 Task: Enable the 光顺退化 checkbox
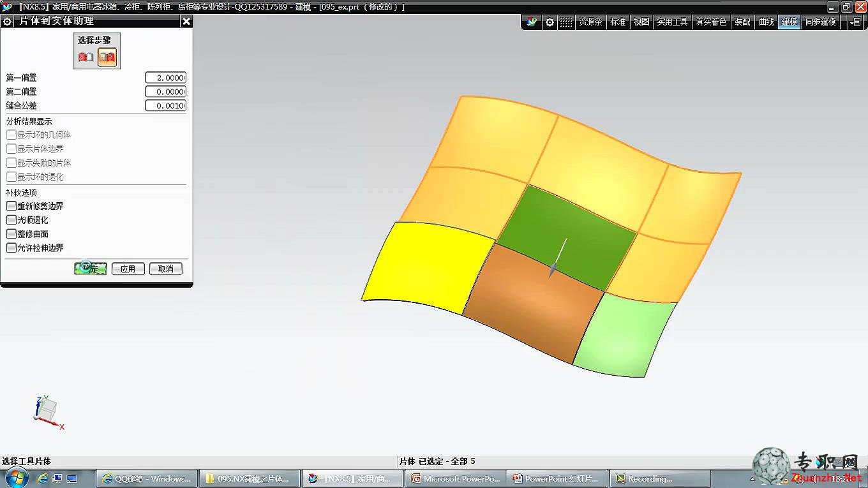[11, 220]
